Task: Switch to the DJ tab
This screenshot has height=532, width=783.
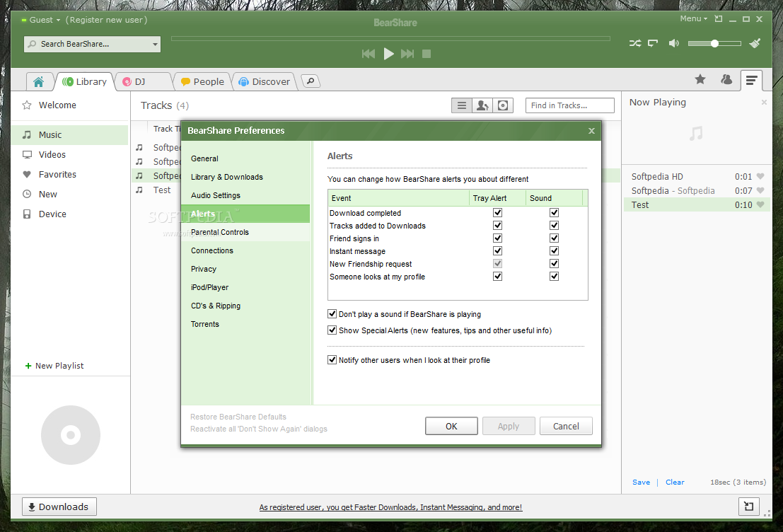Action: (x=142, y=81)
